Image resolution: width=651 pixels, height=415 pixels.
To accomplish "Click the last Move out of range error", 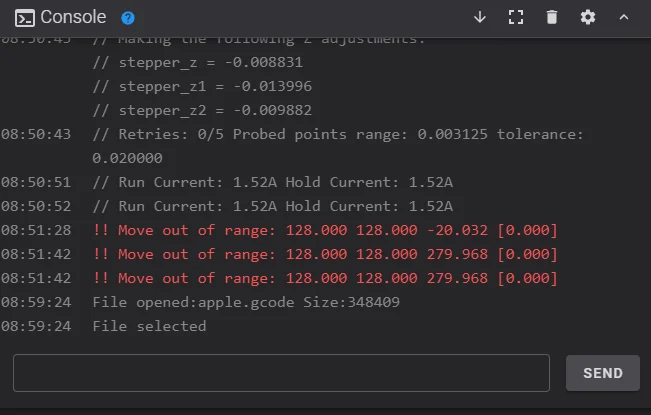I will [324, 278].
